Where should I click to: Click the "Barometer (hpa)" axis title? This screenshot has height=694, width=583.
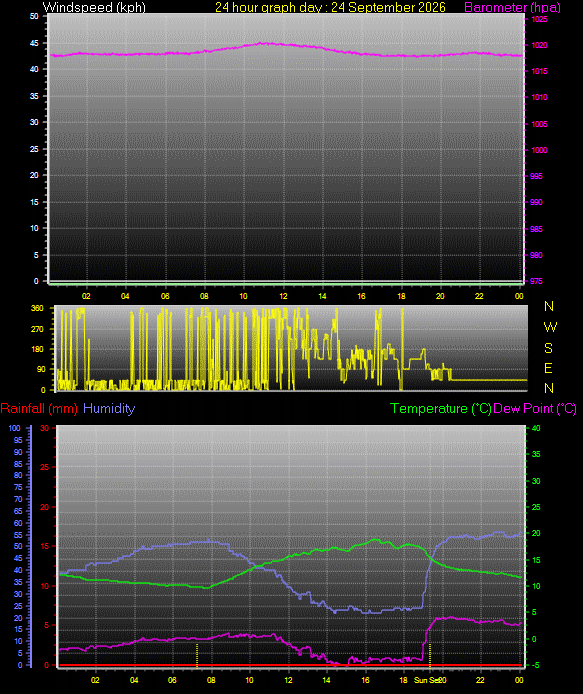point(512,7)
